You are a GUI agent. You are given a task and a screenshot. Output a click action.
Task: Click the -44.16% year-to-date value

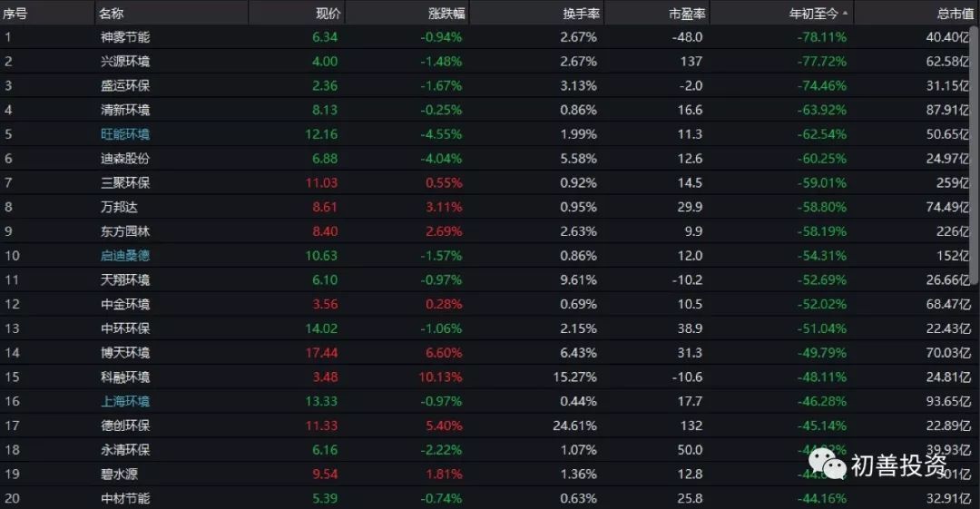pos(822,499)
